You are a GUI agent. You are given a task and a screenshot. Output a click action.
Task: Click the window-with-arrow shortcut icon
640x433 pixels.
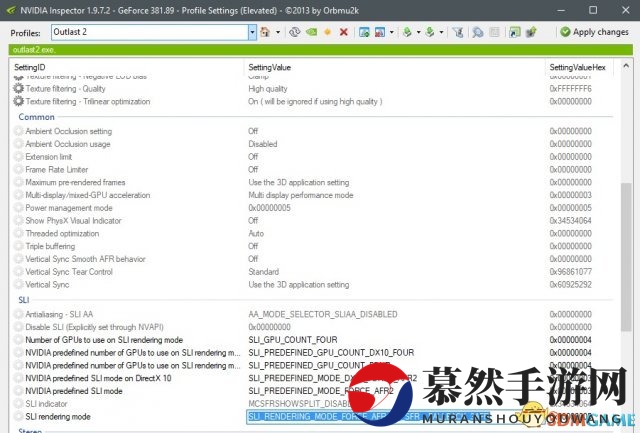(x=515, y=32)
